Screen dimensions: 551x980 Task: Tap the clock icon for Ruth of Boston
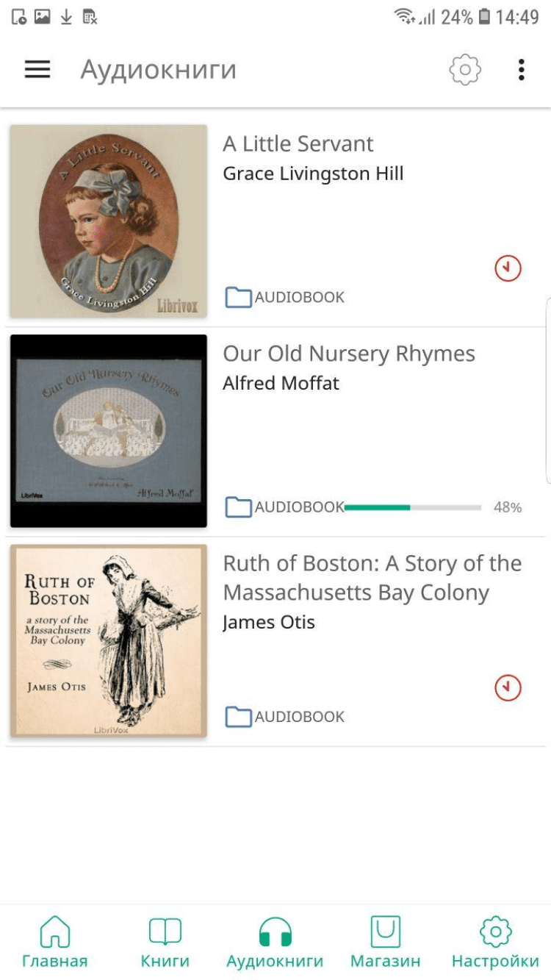[x=508, y=688]
